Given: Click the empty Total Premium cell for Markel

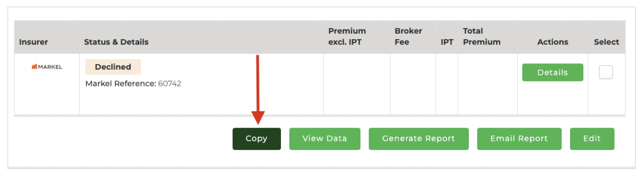Looking at the screenshot, I should point(487,84).
